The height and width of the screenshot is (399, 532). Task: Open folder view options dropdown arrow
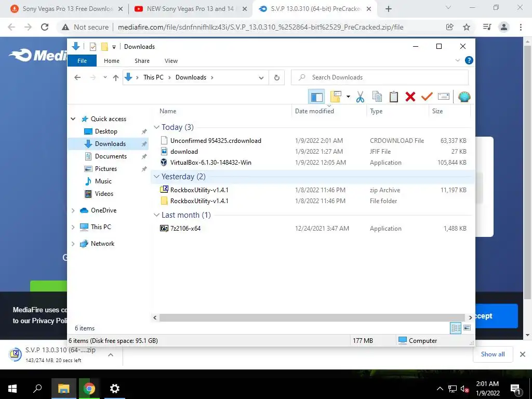(x=348, y=97)
